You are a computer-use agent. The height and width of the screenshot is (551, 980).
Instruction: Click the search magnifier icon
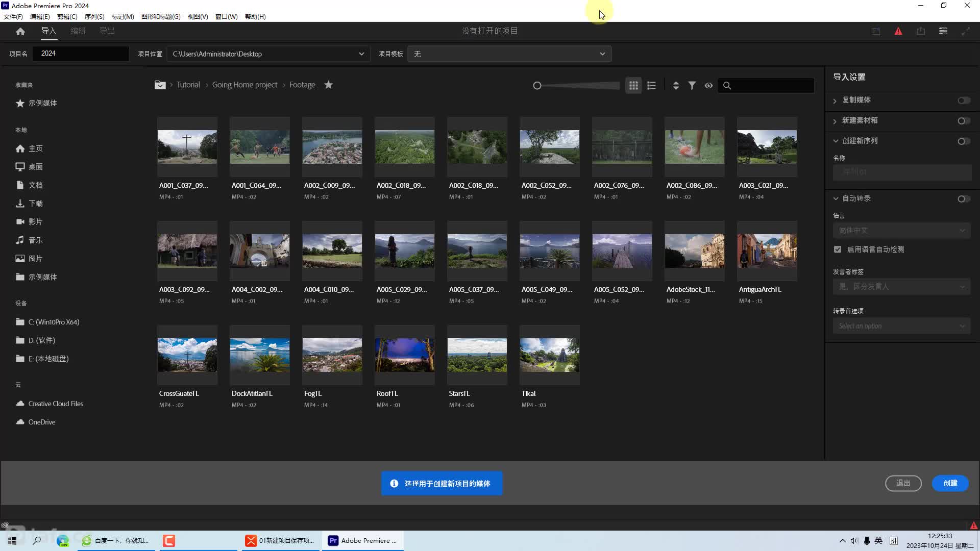[x=727, y=86]
